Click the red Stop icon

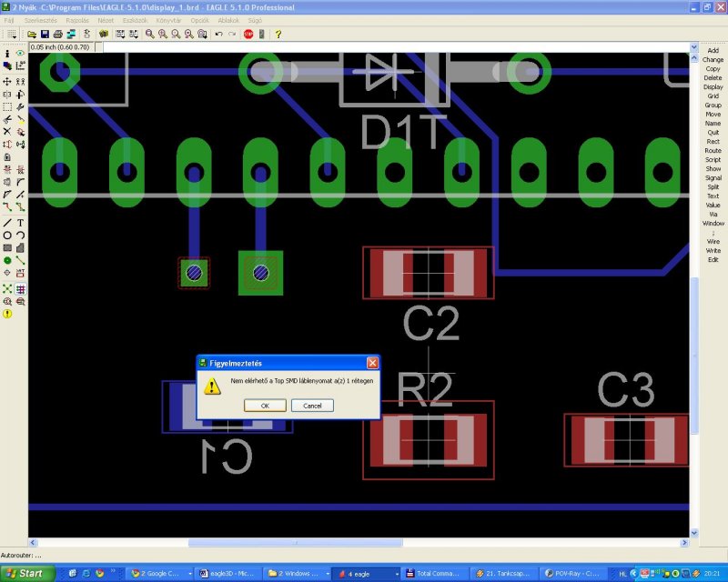coord(248,34)
